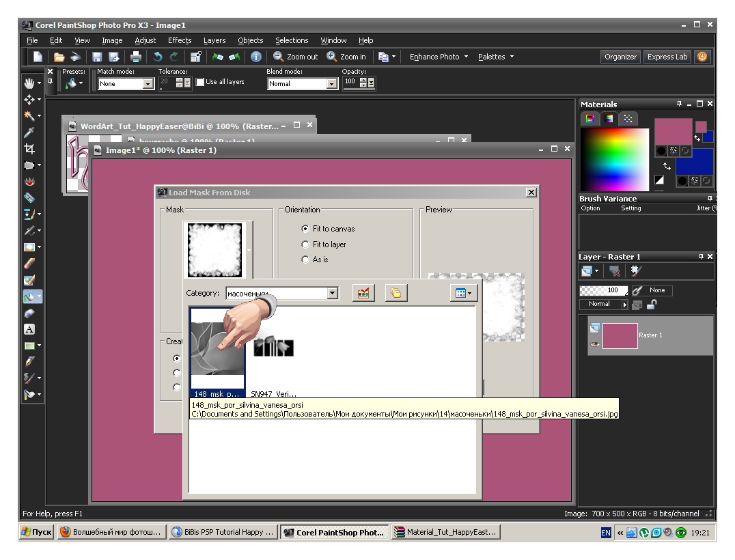The width and height of the screenshot is (735, 560).
Task: Click the Edit Selection icon in Layer palette
Action: coord(636,271)
